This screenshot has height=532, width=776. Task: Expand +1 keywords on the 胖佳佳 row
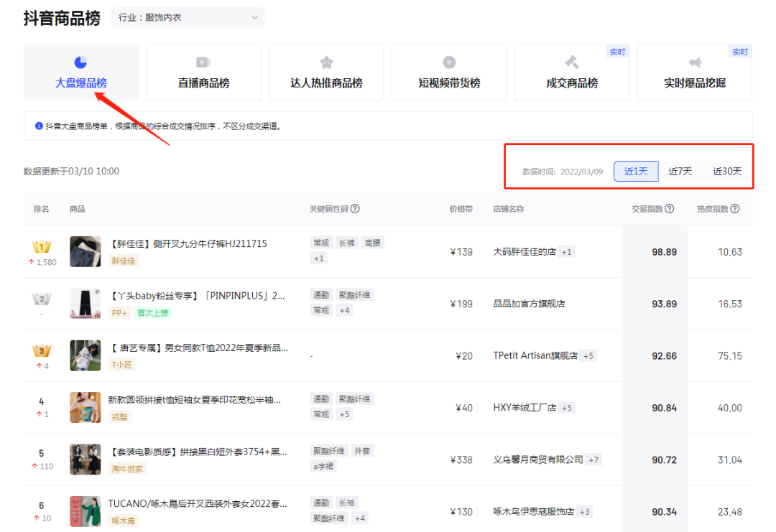pyautogui.click(x=319, y=258)
